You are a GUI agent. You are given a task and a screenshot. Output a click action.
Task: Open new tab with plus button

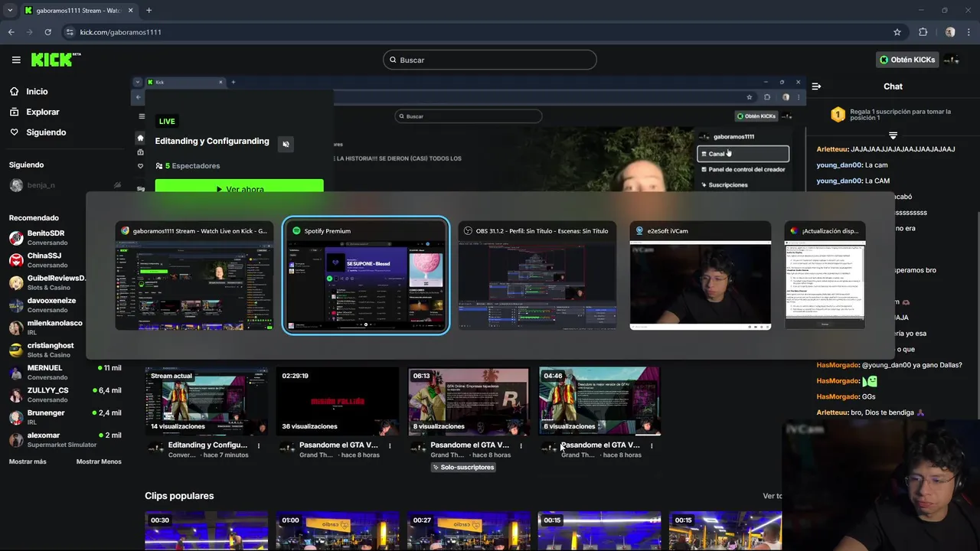coord(149,11)
